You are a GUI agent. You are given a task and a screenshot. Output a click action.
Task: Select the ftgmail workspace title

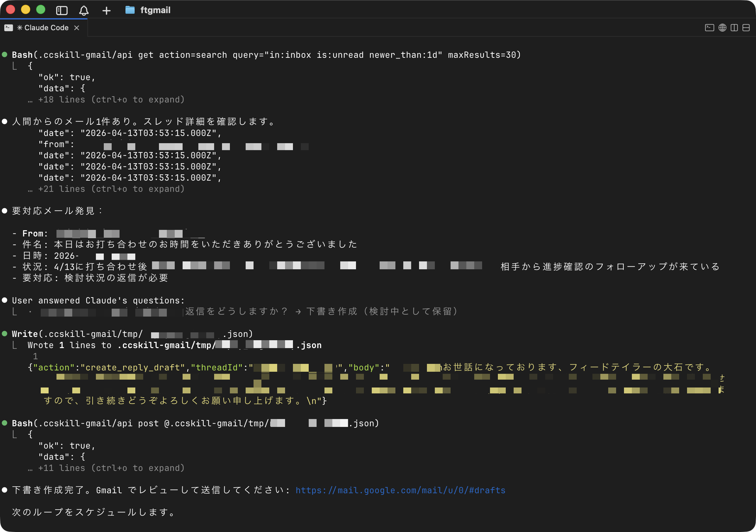[155, 10]
